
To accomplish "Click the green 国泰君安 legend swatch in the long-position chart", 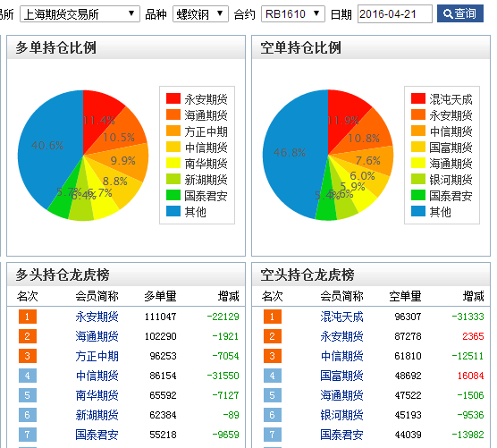I will click(173, 195).
